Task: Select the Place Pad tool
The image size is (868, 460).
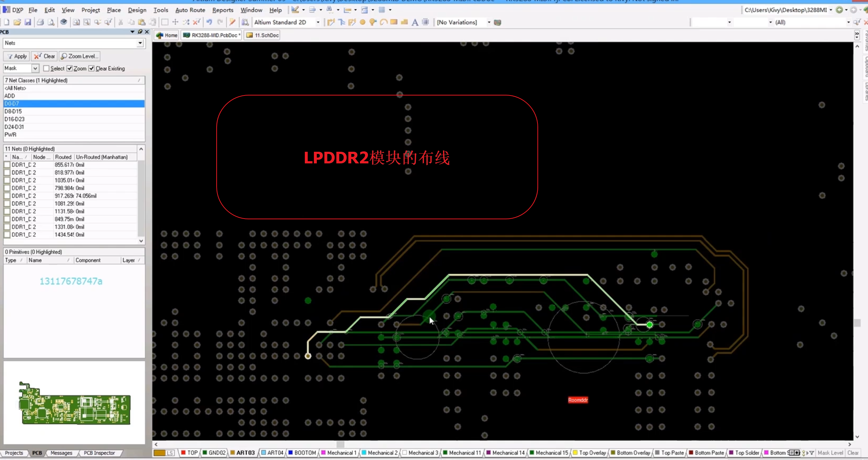Action: tap(363, 23)
